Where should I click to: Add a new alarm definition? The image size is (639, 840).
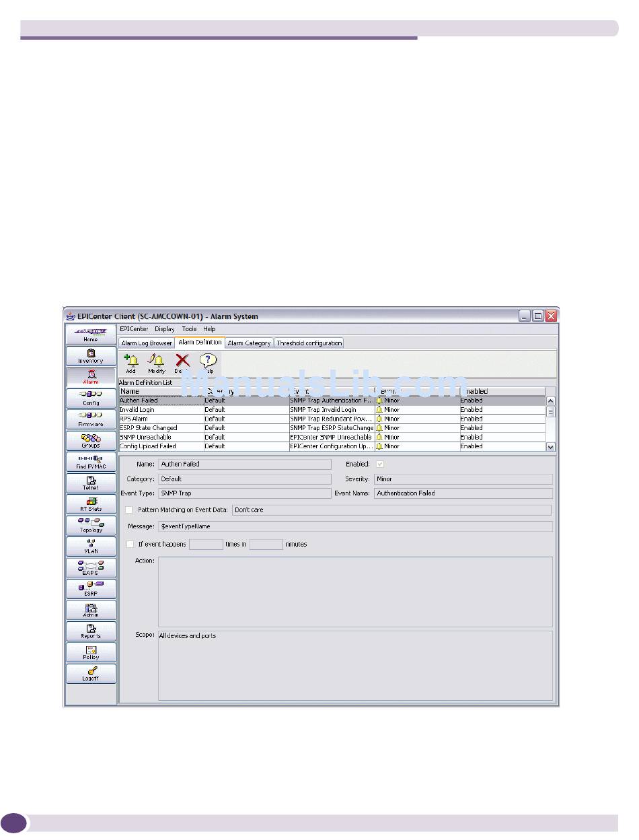(x=130, y=363)
